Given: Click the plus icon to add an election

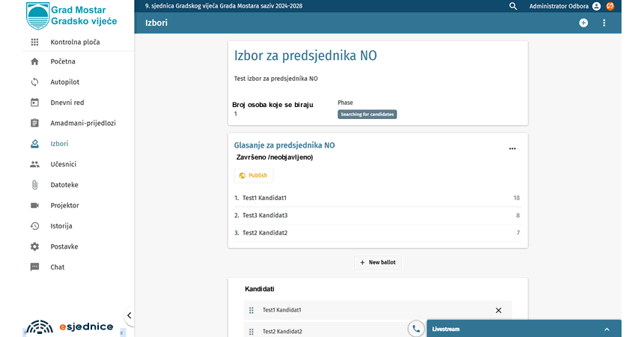Looking at the screenshot, I should click(x=583, y=23).
